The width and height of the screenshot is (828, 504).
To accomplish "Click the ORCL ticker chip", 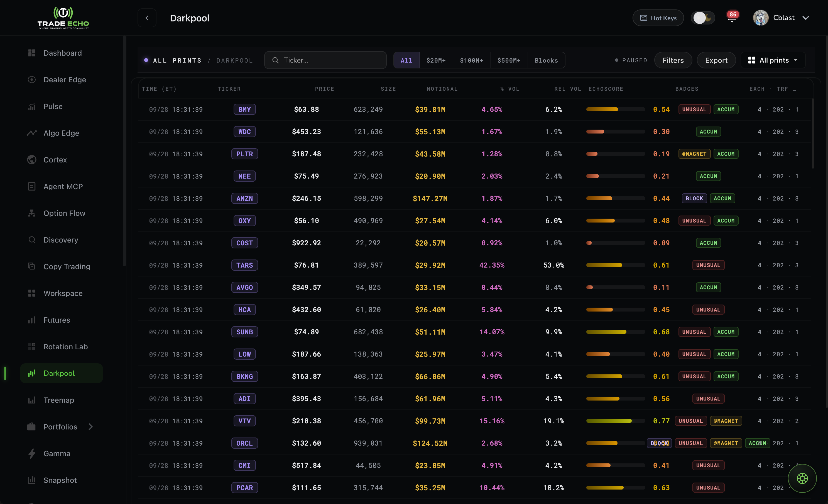I will coord(244,443).
